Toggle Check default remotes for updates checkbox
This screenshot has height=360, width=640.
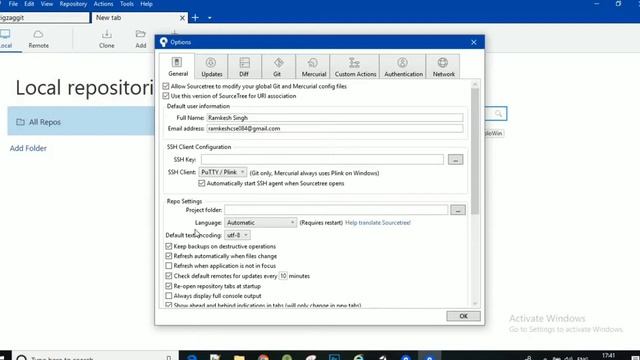tap(169, 276)
